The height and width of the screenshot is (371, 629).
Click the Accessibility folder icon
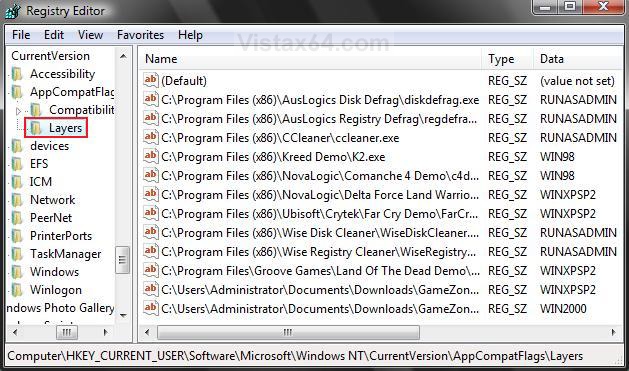pos(17,74)
